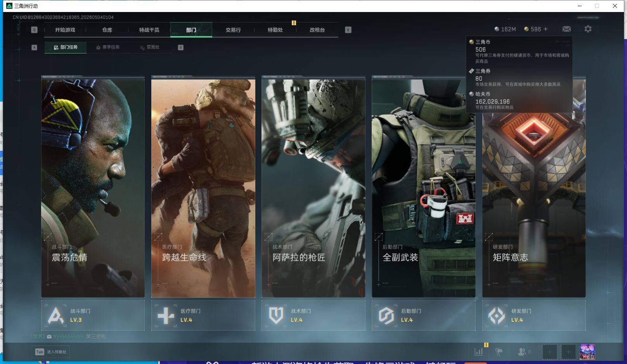Click the D key hint icon
627x364 pixels.
(x=180, y=47)
